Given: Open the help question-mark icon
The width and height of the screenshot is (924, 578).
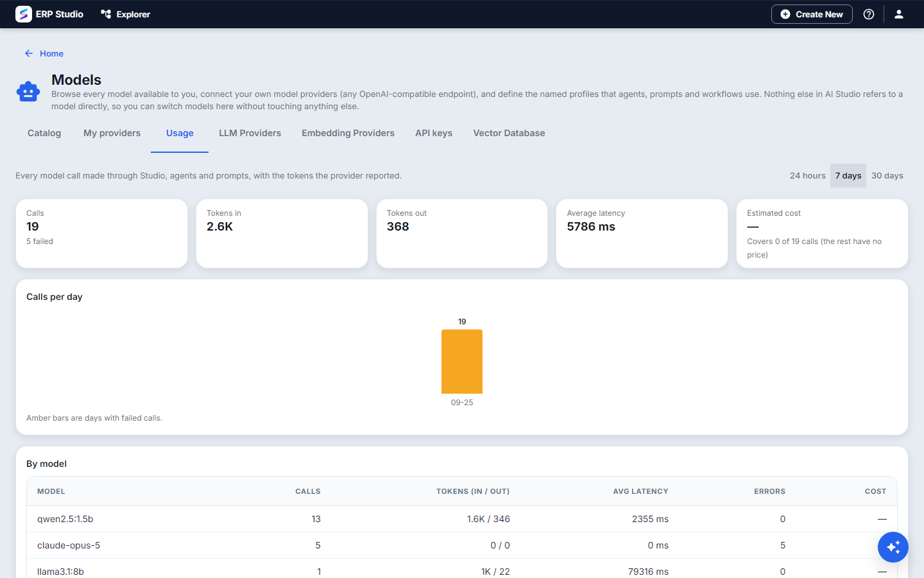Looking at the screenshot, I should point(869,14).
